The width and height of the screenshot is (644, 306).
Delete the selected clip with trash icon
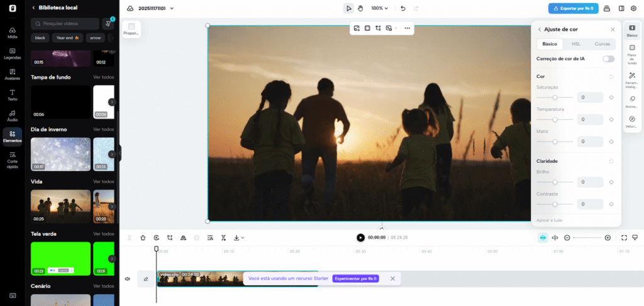pyautogui.click(x=143, y=238)
